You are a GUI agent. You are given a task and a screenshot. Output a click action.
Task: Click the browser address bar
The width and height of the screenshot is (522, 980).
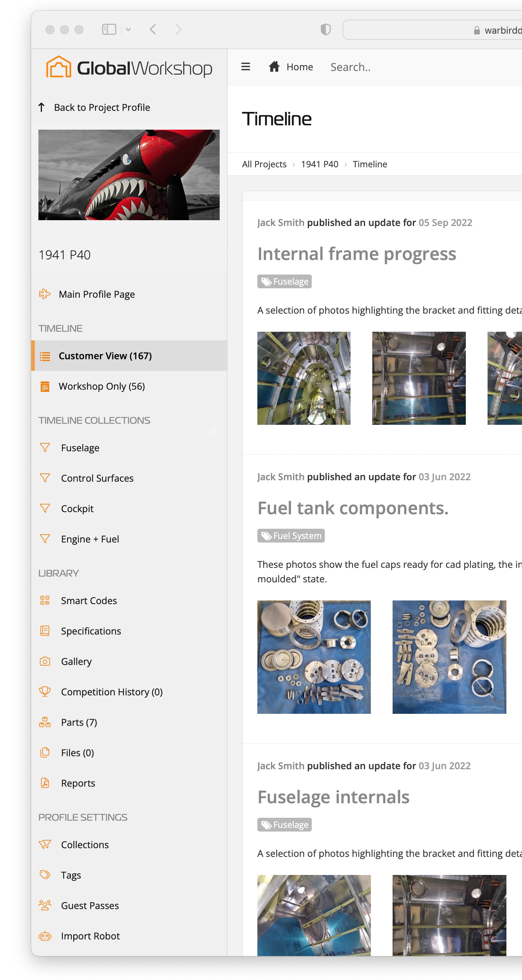click(432, 30)
